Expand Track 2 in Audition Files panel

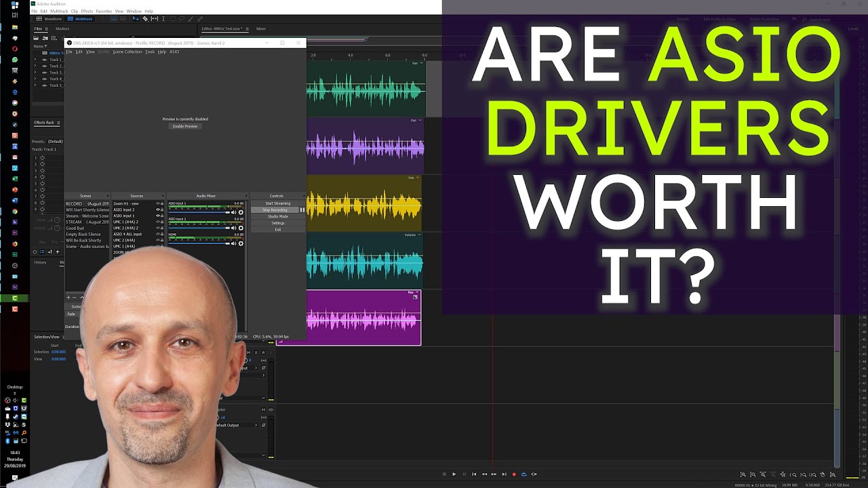35,66
